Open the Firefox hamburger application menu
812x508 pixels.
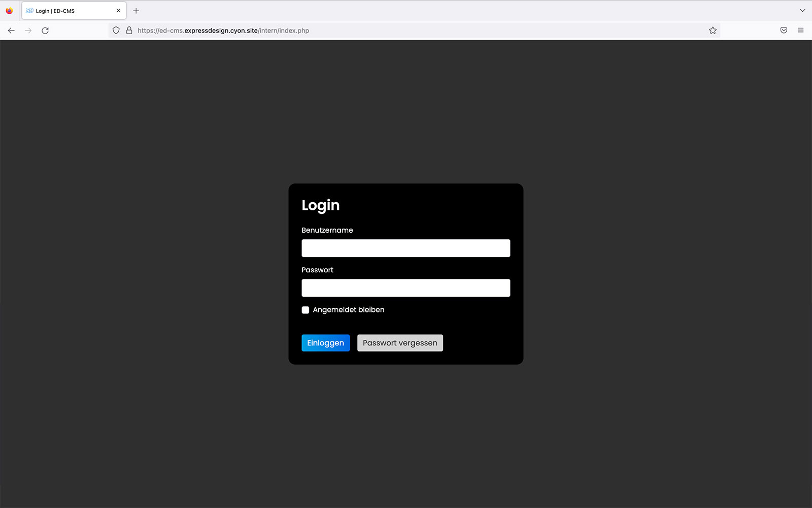[x=801, y=30]
